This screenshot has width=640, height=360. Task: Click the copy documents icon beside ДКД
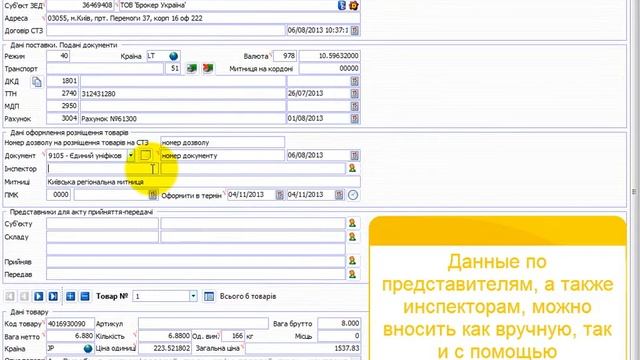pyautogui.click(x=37, y=82)
